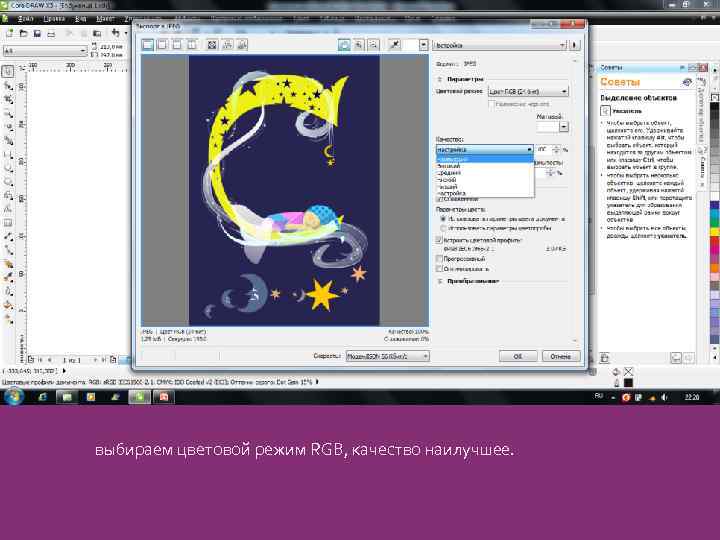Select the Fill bucket tool in toolbox
The height and width of the screenshot is (540, 720).
(8, 305)
